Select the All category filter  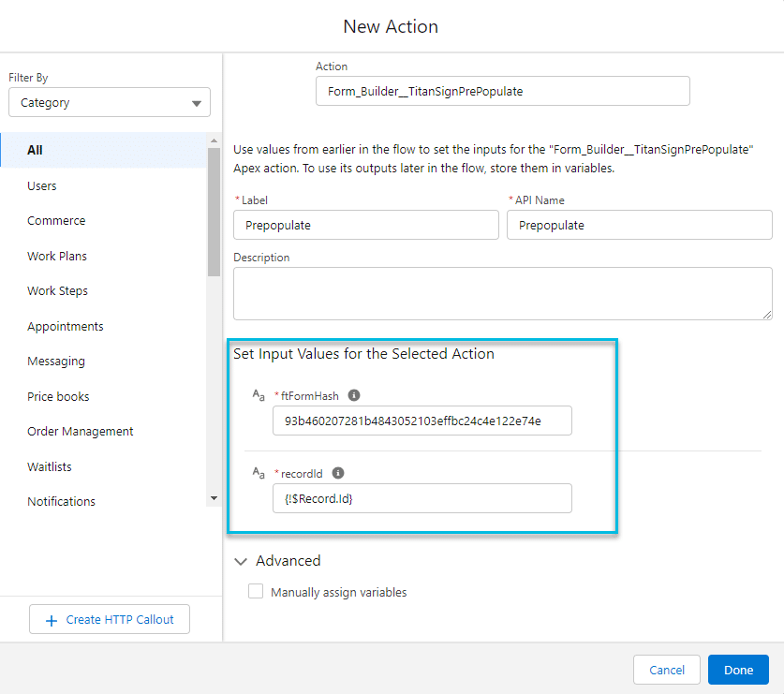point(35,150)
